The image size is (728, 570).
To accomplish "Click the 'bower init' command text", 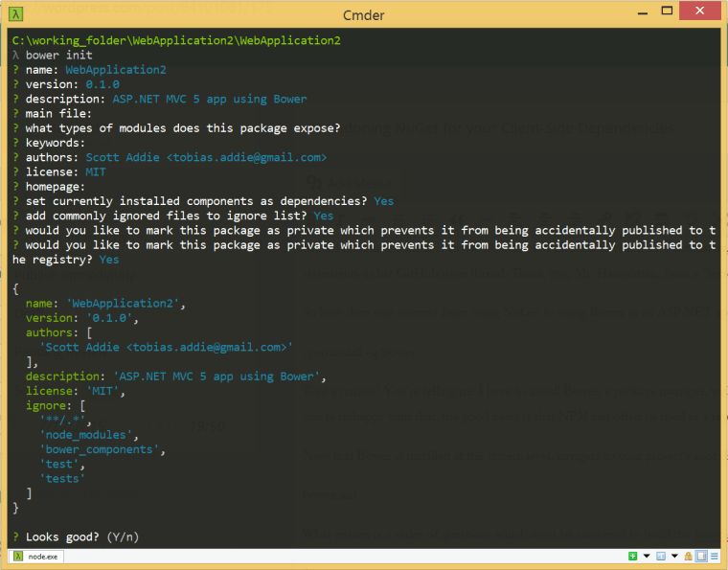I will coord(59,55).
